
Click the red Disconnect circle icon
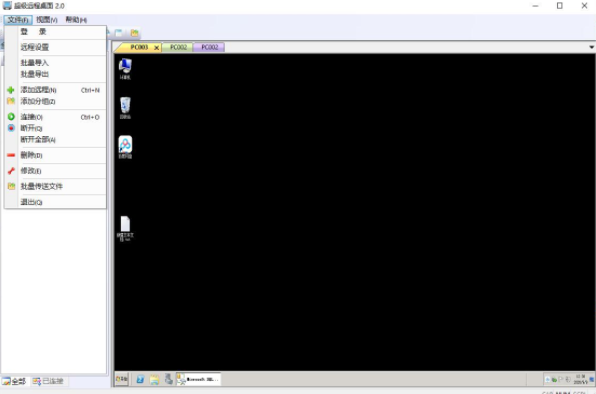(11, 128)
